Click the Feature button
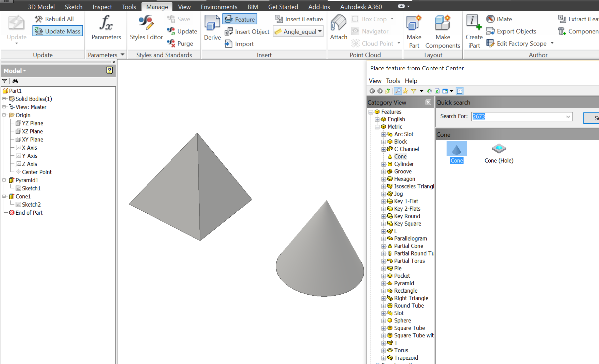 click(239, 19)
